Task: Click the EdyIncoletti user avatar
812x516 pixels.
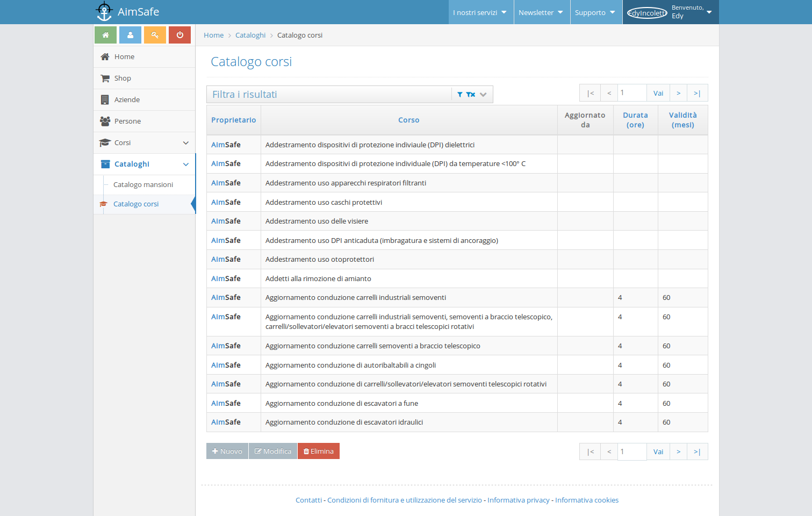Action: pyautogui.click(x=647, y=13)
